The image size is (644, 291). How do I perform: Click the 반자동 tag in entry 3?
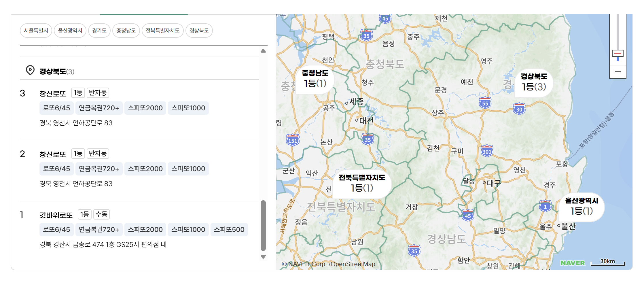click(98, 93)
